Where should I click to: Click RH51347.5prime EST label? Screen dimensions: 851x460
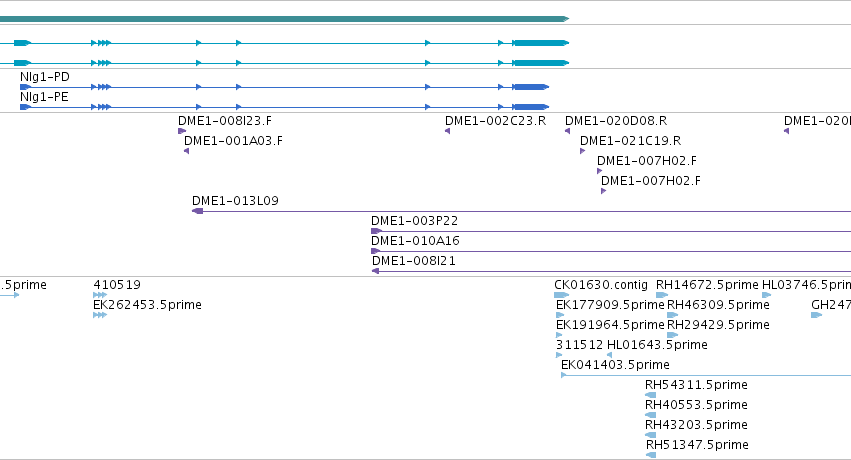pos(697,445)
